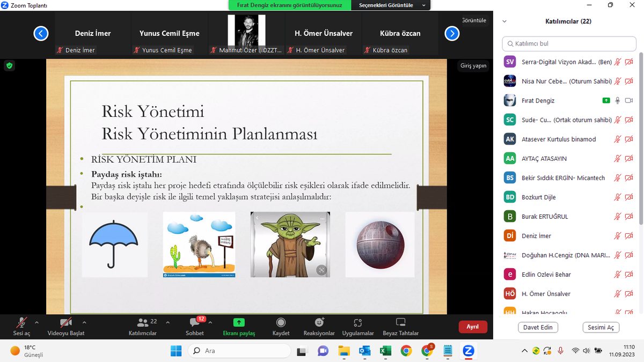Click the participants list scrollbar
Screen dimensions: 644x362
640,139
